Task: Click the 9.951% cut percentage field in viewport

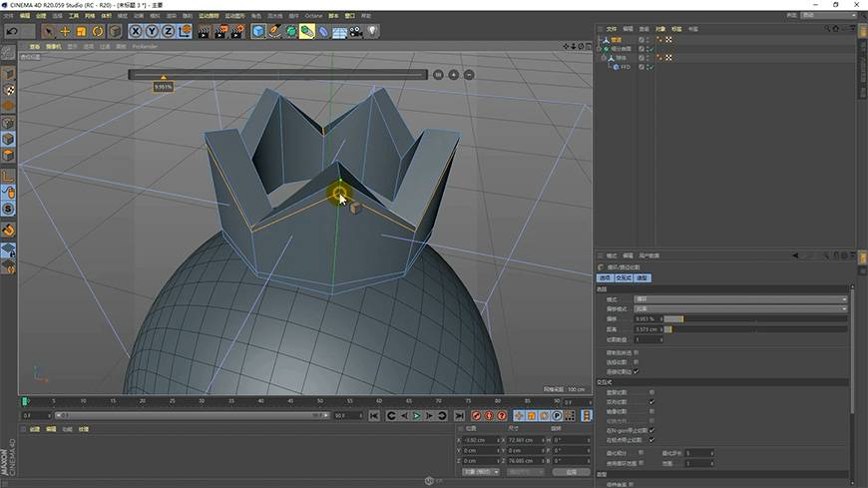Action: [164, 87]
